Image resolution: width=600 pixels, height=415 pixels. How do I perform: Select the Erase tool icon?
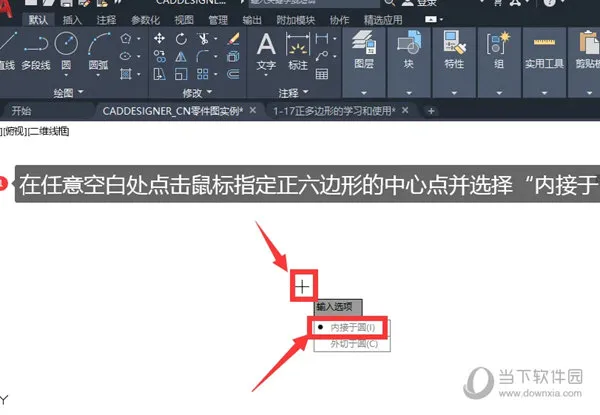(x=233, y=39)
